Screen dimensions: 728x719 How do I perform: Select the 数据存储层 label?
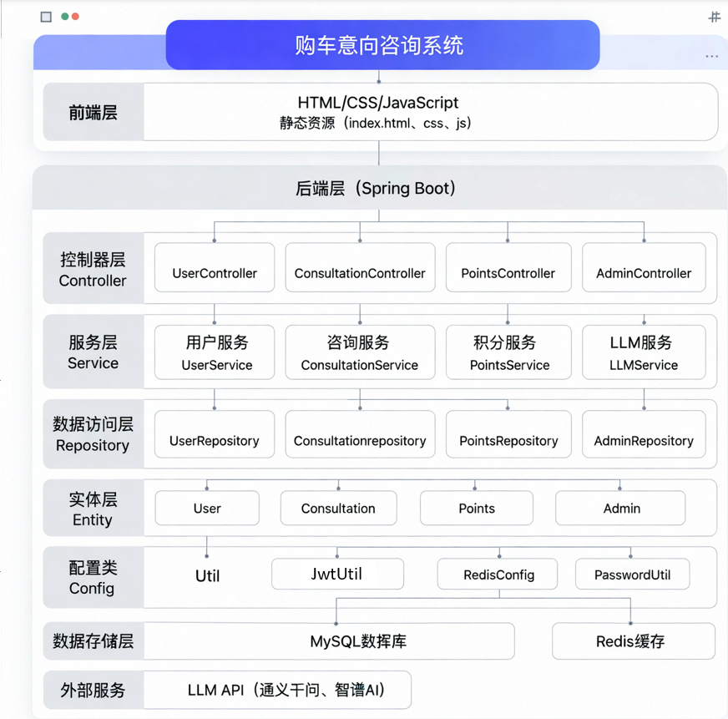[94, 641]
